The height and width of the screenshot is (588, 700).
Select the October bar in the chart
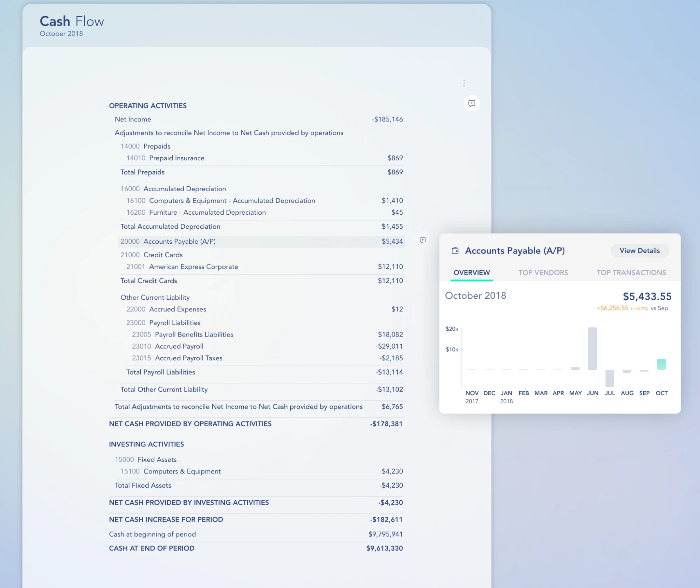point(661,364)
